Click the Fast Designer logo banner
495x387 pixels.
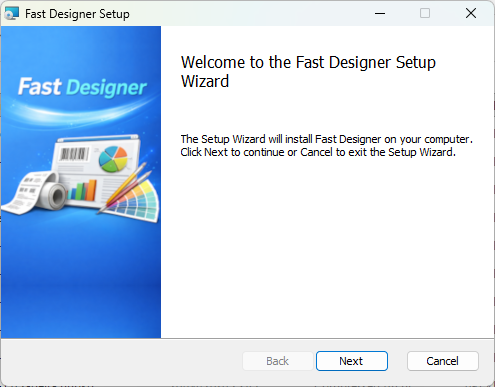pyautogui.click(x=82, y=87)
